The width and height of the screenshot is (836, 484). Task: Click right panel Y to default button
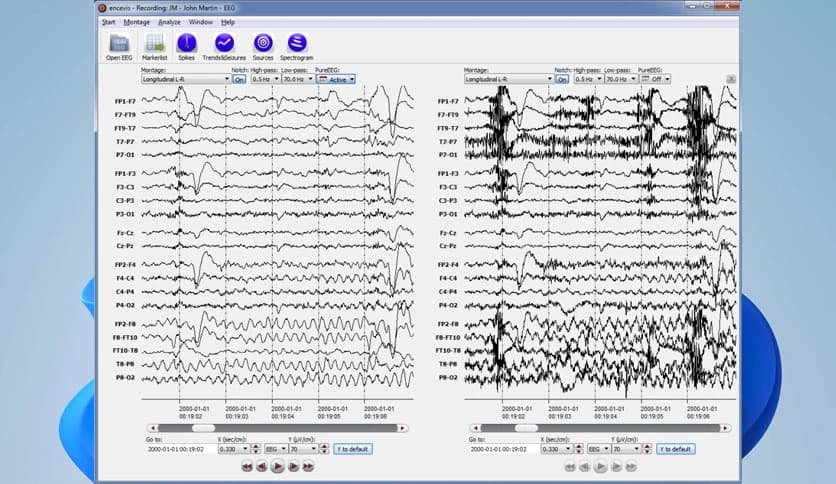675,449
